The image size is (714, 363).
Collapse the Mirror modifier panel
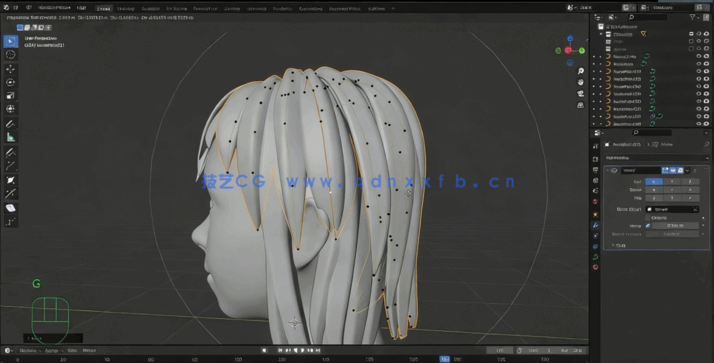[608, 170]
